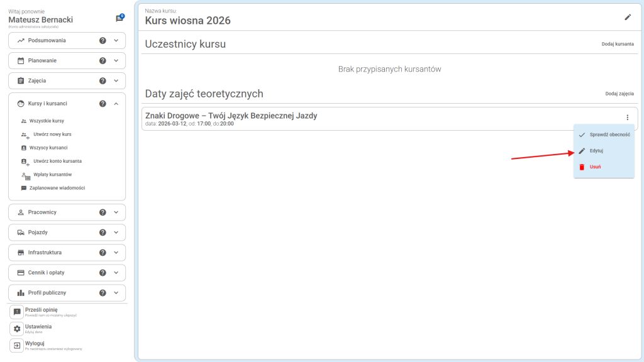Open the three-dot menu for Znaki Drogowe class
Viewport: 644px width, 362px height.
coord(627,118)
